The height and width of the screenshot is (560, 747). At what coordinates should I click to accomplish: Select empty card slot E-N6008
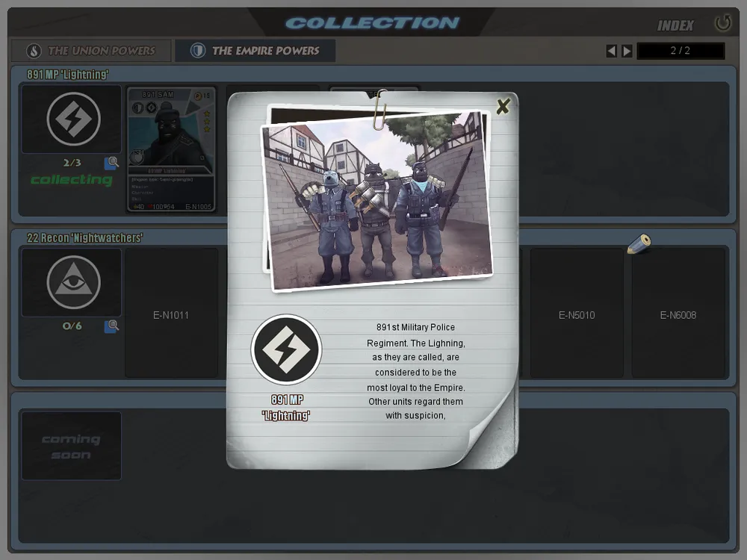coord(678,314)
